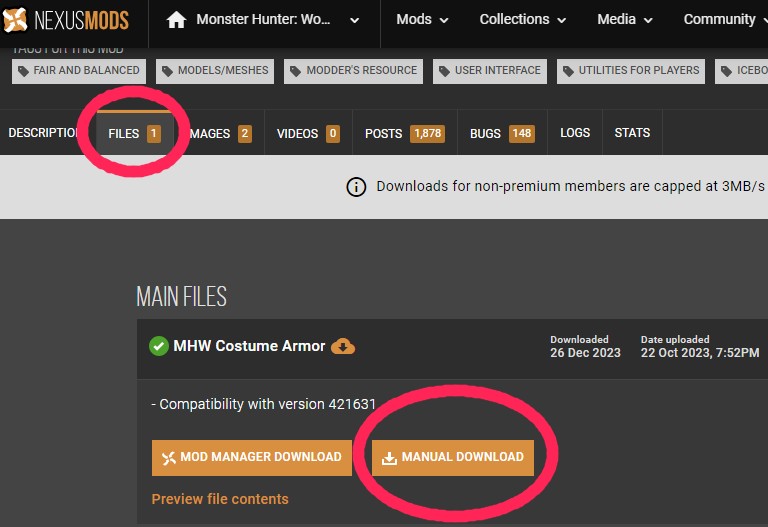Click the Downloaded 26 Dec 2023 text
This screenshot has height=527, width=768.
coord(585,347)
